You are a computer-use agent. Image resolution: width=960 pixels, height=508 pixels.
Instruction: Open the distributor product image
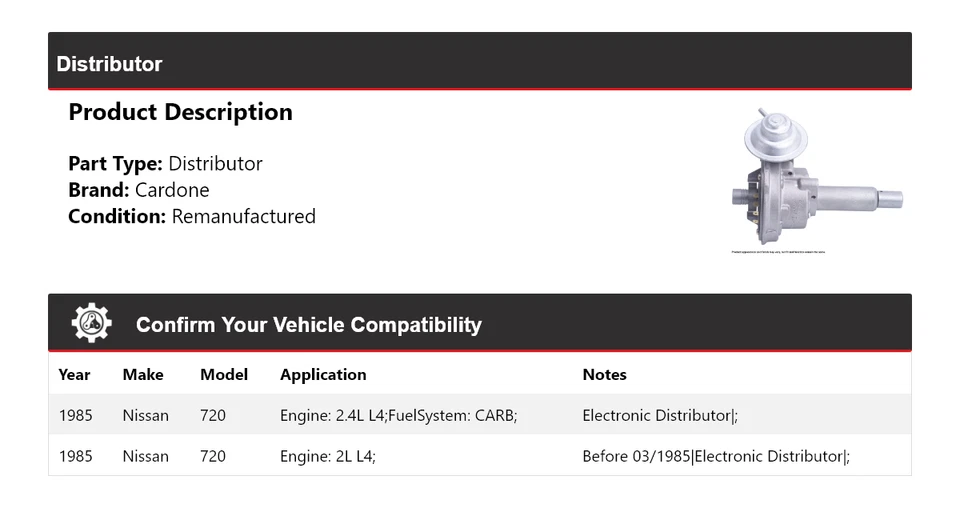tap(815, 177)
